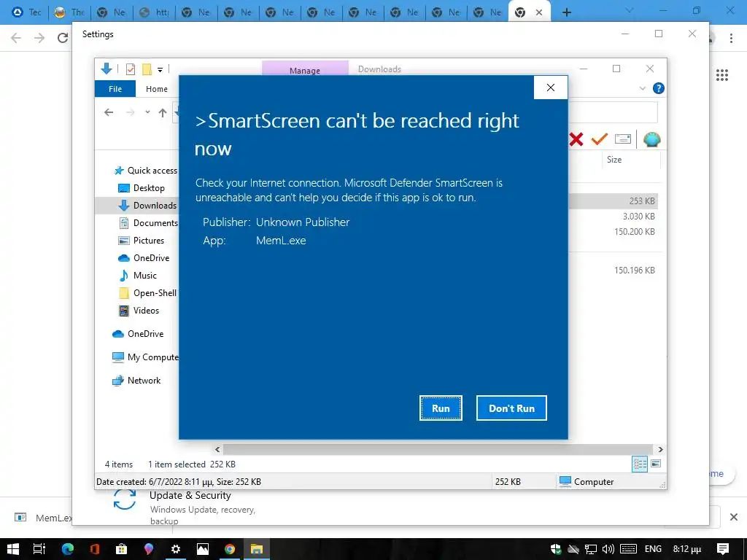This screenshot has width=747, height=560.
Task: Click the 3.030 KB file size
Action: pyautogui.click(x=638, y=216)
